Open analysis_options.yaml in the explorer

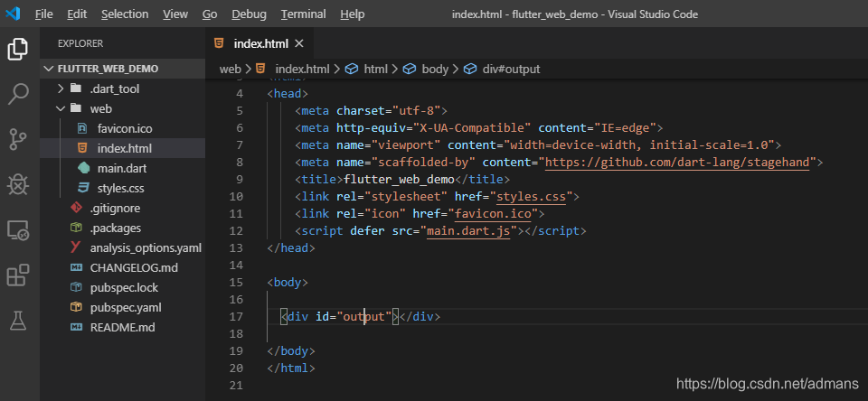122,247
